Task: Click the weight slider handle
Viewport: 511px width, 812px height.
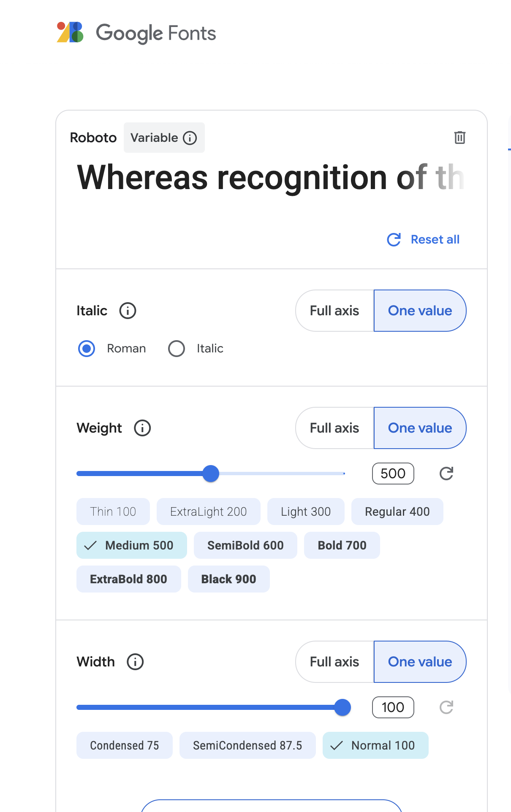Action: 211,474
